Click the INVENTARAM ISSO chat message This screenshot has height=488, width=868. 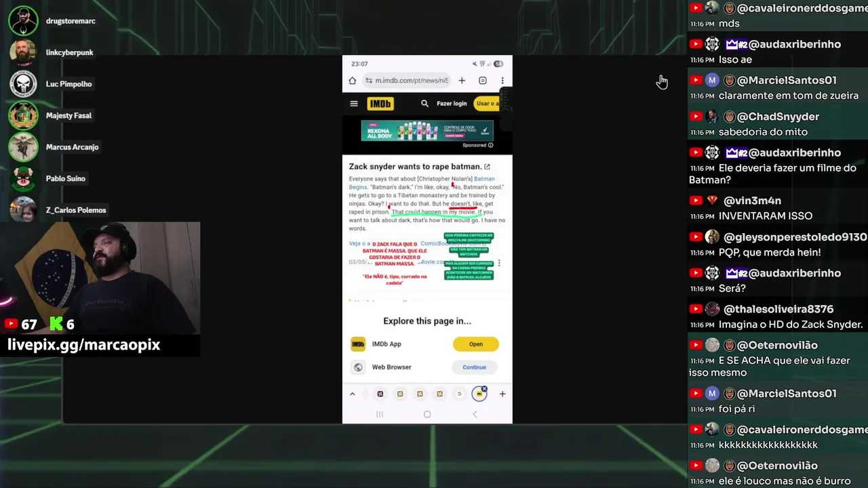[766, 216]
